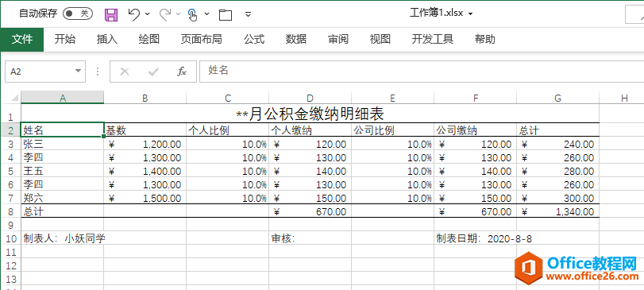Click the Select All corner triangle

click(14, 98)
